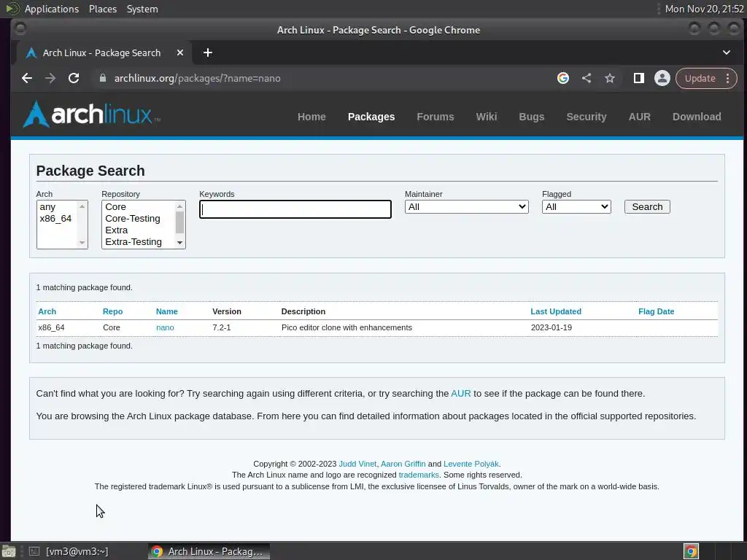
Task: Open the Download nav item
Action: 697,117
